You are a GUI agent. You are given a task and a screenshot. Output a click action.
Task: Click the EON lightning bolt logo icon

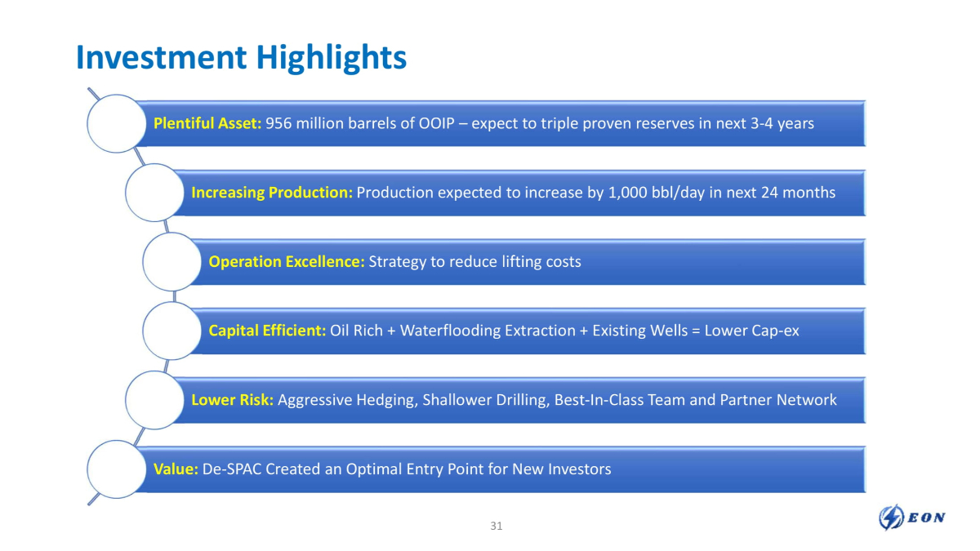pos(890,518)
